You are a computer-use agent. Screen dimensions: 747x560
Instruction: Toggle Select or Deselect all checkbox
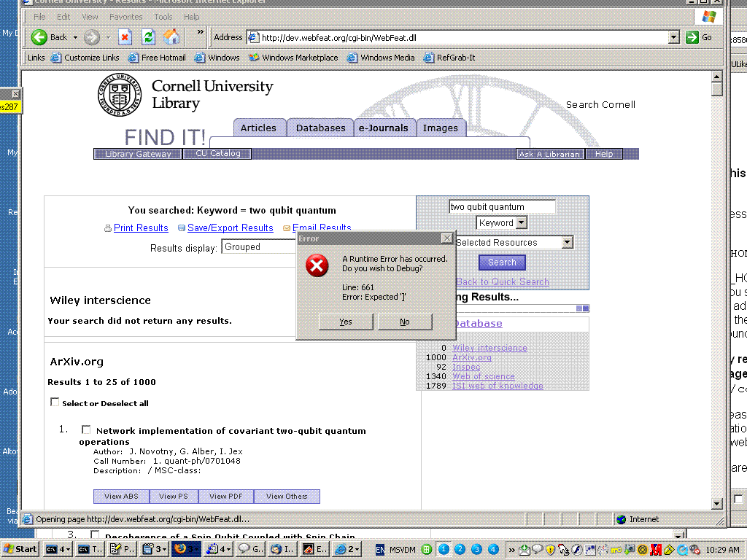tap(55, 402)
